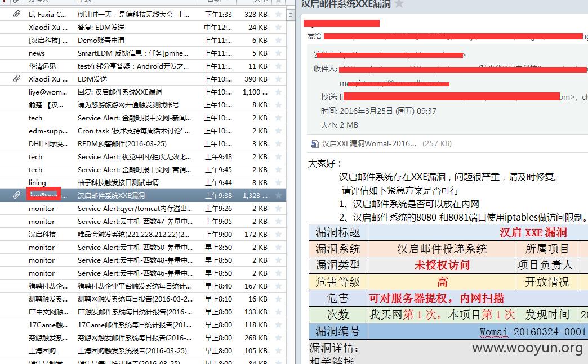588x364 pixels.
Task: Star the 回复: 汉启邮件系统XXE漏洞 email
Action: point(278,92)
